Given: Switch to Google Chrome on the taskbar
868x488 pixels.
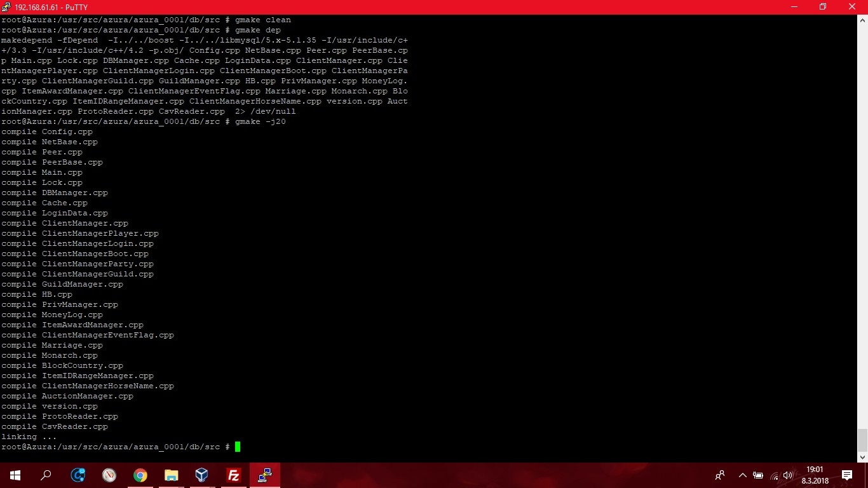Looking at the screenshot, I should coord(140,475).
